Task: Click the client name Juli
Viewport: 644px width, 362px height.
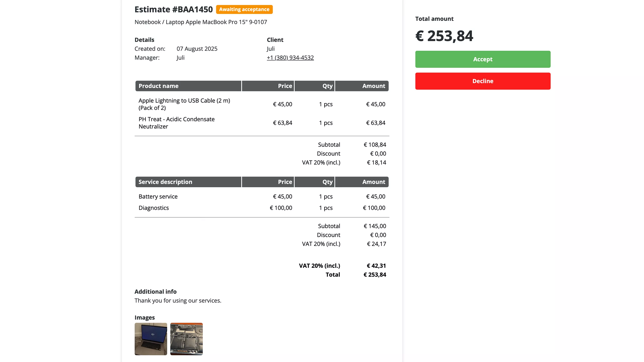Action: (270, 49)
